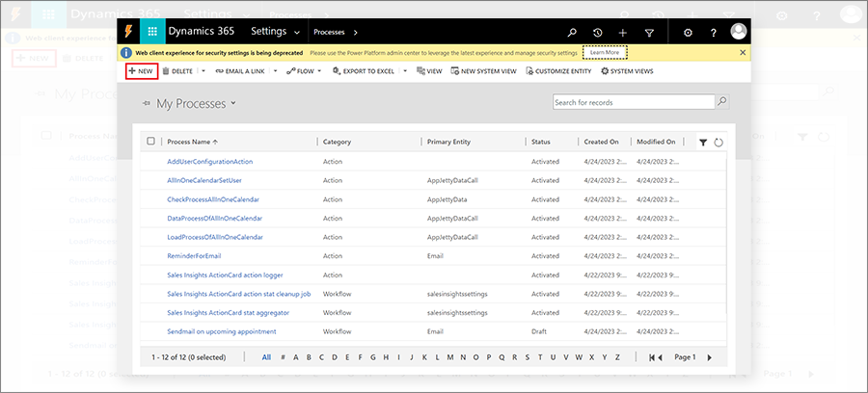Refresh the grid with circular arrow icon
The width and height of the screenshot is (868, 393).
pyautogui.click(x=719, y=143)
